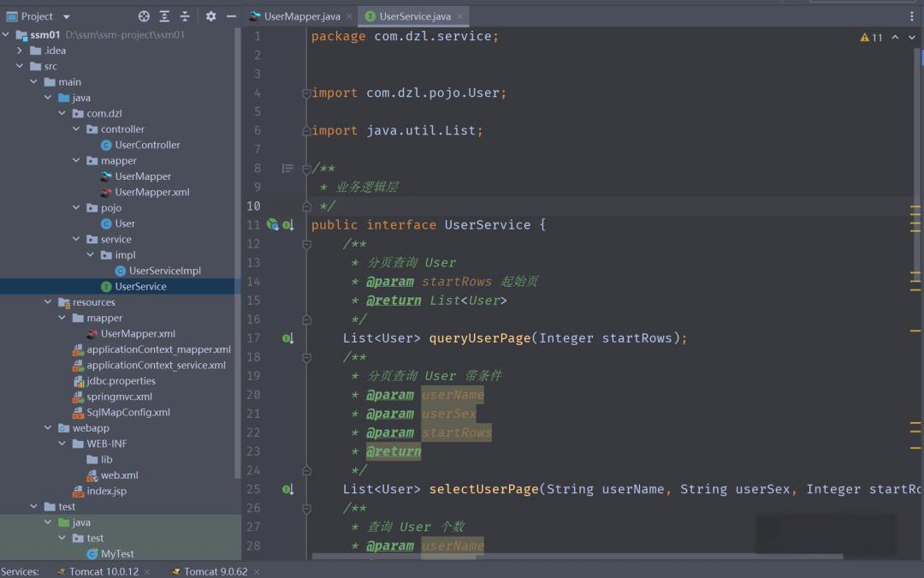Fold the Javadoc comment starting line 12

point(306,244)
